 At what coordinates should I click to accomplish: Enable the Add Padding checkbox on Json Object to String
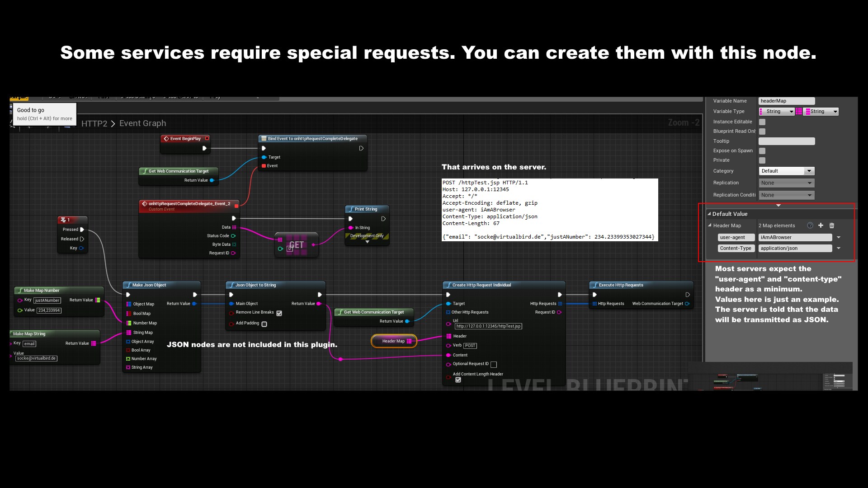click(x=264, y=324)
